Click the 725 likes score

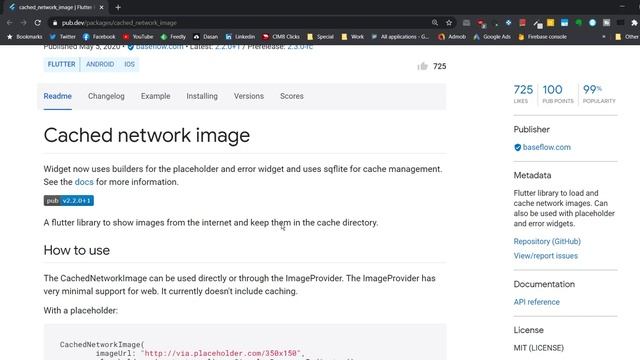[x=523, y=93]
